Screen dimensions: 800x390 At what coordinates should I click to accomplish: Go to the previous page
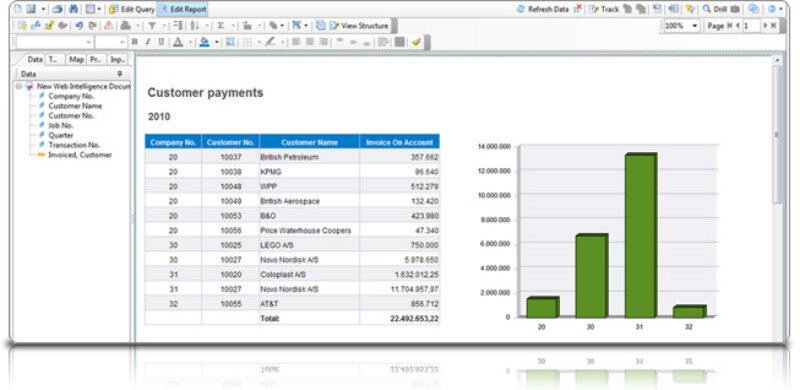coord(738,26)
